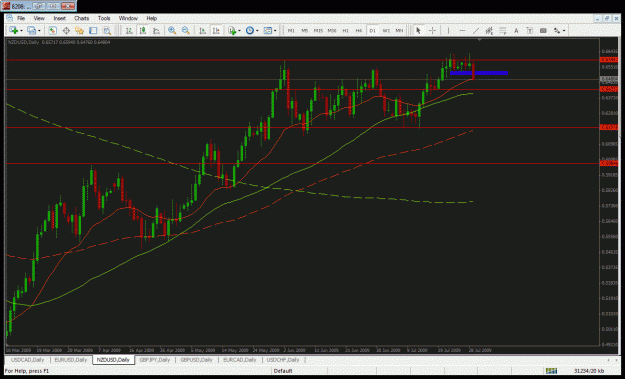Click the application icon beside File menu
This screenshot has height=379, width=625.
pos(10,18)
